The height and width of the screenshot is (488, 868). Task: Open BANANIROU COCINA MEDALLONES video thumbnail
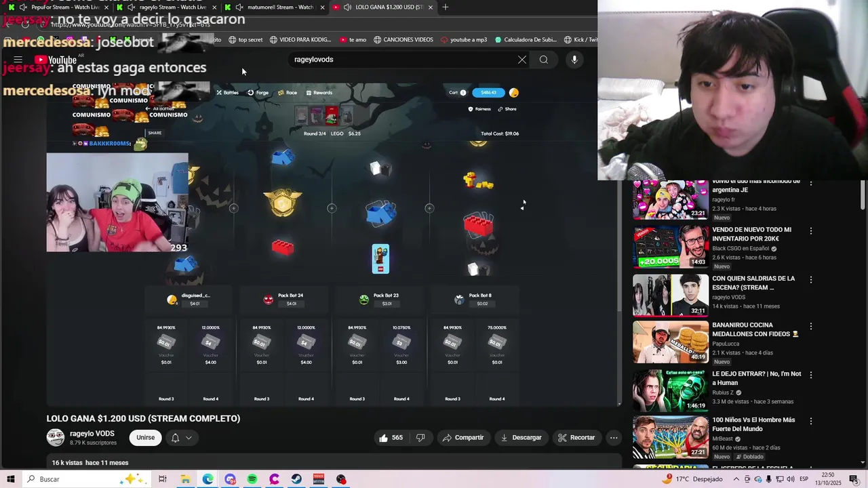[671, 343]
